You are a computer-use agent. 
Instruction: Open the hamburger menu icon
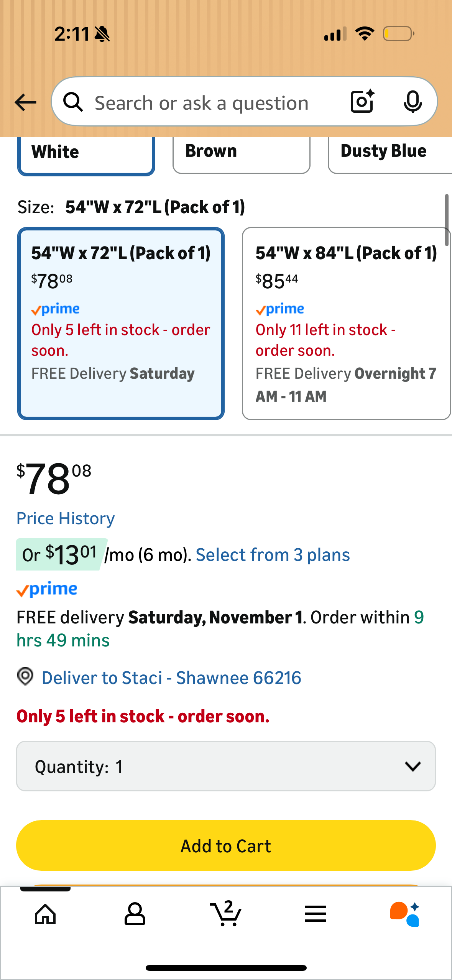316,914
